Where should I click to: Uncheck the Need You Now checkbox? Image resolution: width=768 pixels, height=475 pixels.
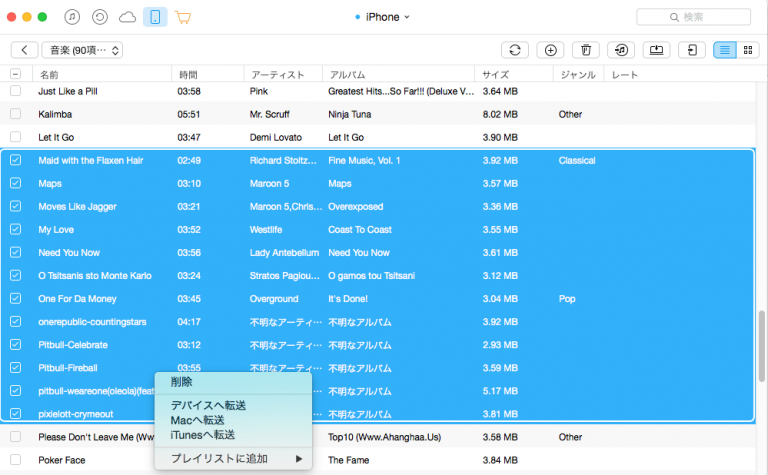coord(16,252)
